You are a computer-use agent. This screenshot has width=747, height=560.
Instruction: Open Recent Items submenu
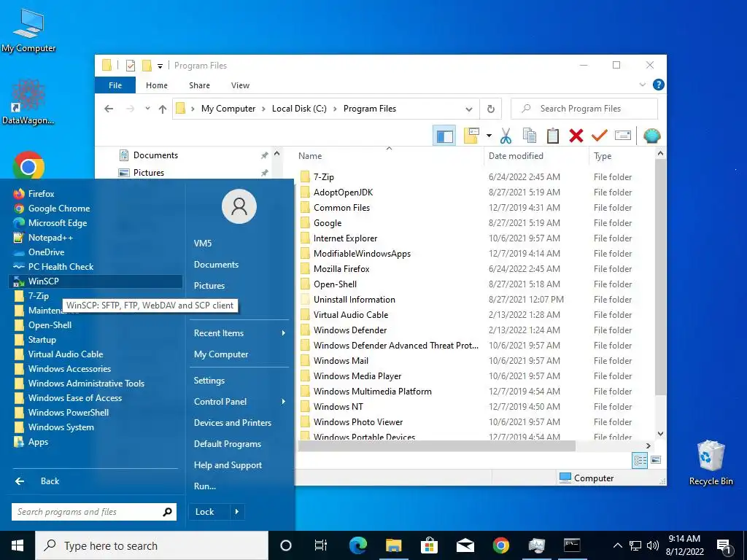pos(239,333)
